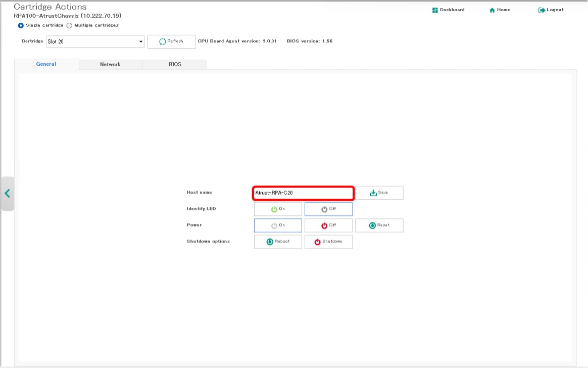Turn Identify LED off
The image size is (588, 368).
328,209
